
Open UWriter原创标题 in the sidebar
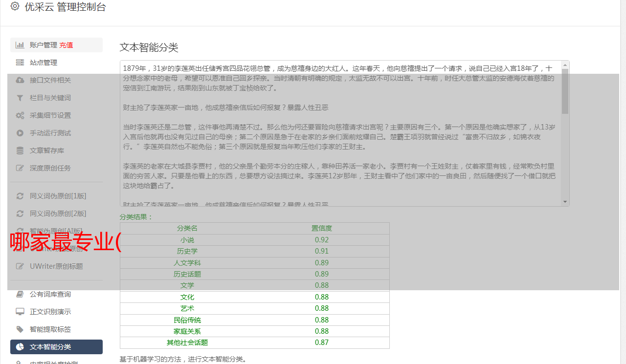tap(56, 266)
